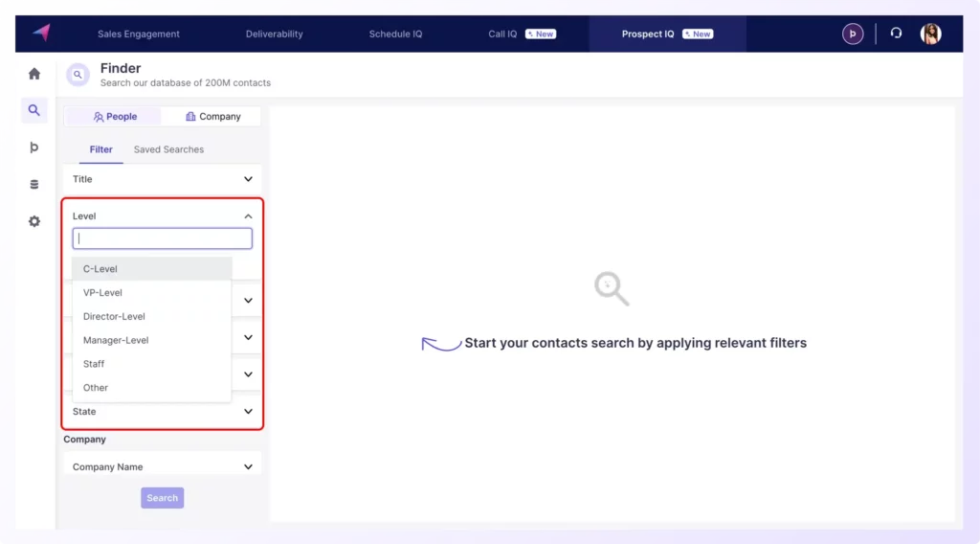The image size is (980, 544).
Task: Open the Deliverability menu item
Action: [x=275, y=34]
